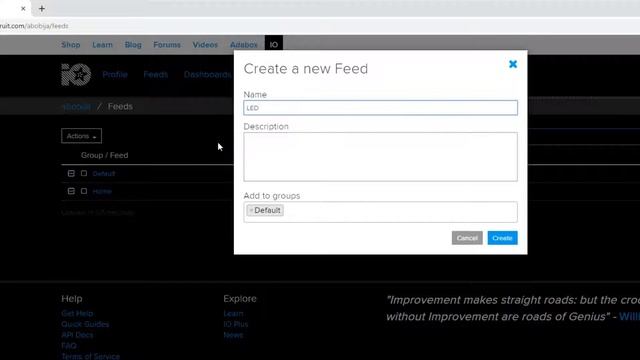Open the Learn menu item

[x=102, y=45]
